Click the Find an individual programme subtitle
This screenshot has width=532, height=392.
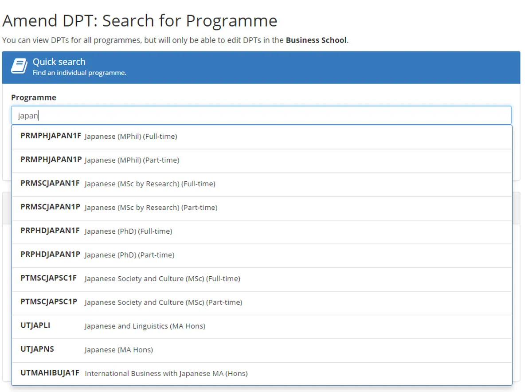[x=80, y=73]
